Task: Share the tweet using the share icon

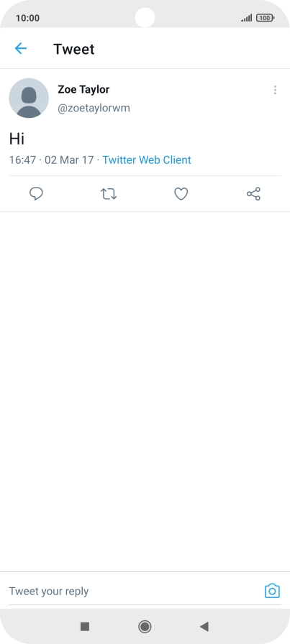Action: pos(253,194)
